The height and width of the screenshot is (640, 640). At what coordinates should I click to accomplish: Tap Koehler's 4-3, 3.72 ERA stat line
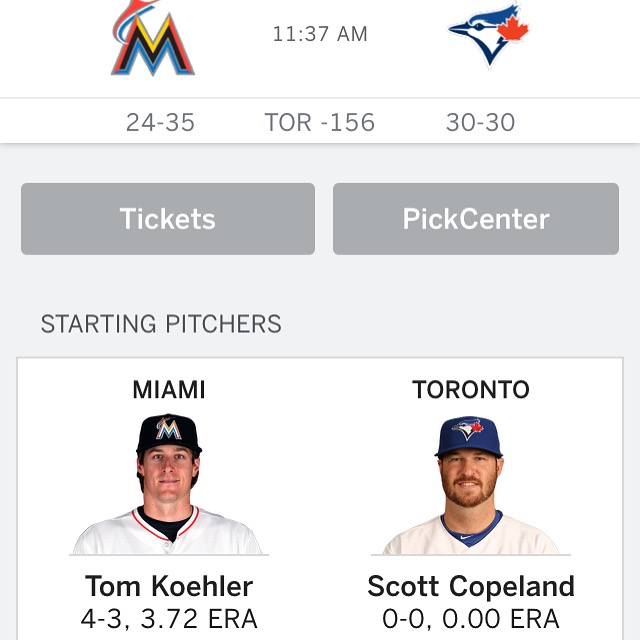pos(169,619)
